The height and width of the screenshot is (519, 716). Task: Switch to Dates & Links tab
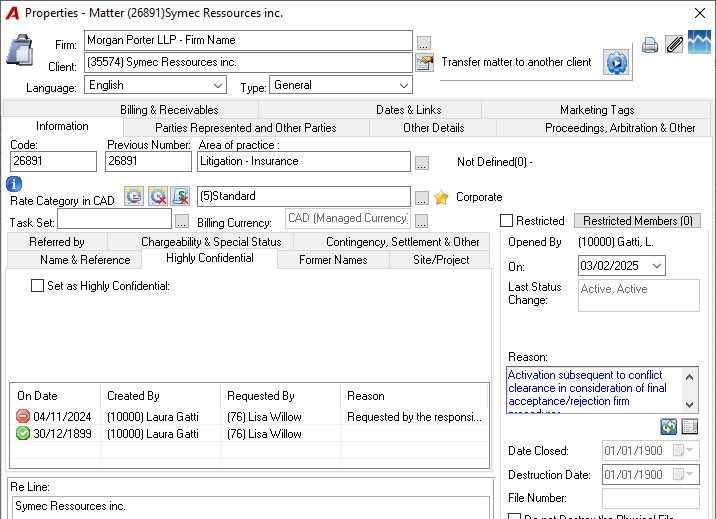(x=409, y=110)
